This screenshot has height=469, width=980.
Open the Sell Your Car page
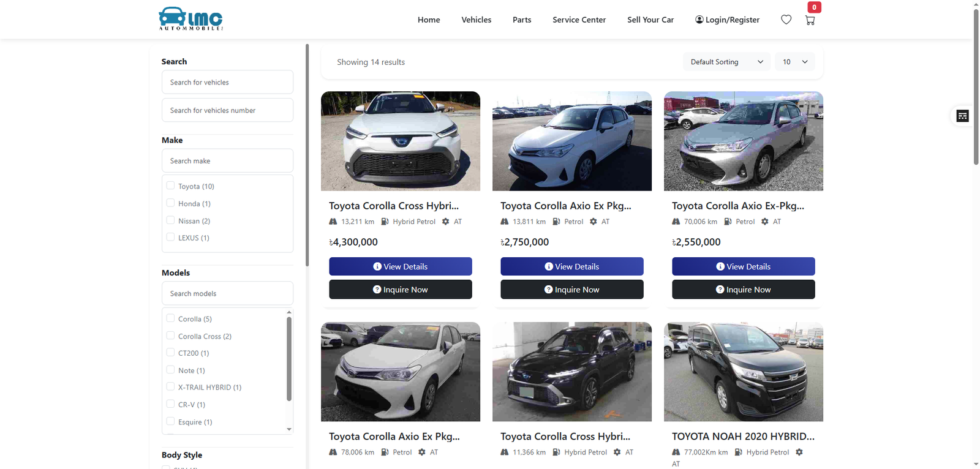pos(650,20)
